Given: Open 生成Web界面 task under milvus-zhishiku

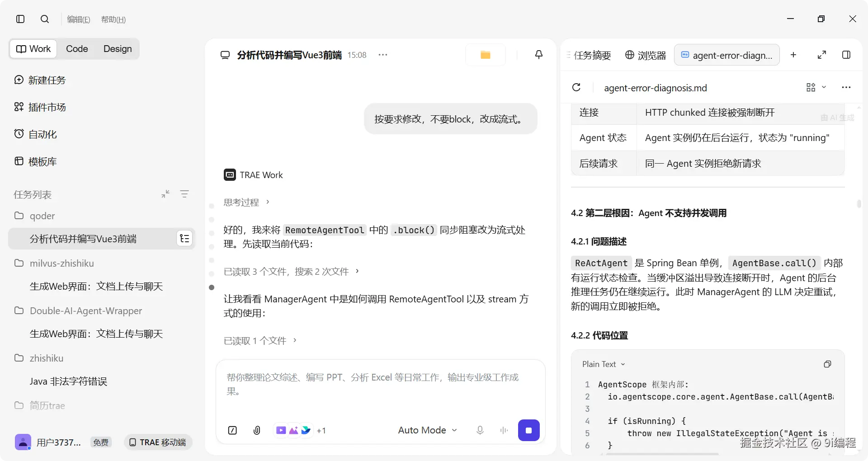Looking at the screenshot, I should pyautogui.click(x=96, y=287).
